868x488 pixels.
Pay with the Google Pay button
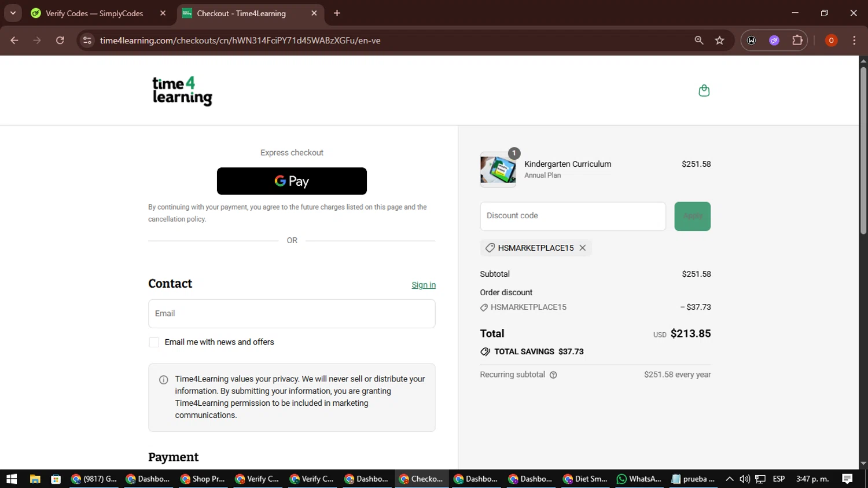tap(292, 181)
